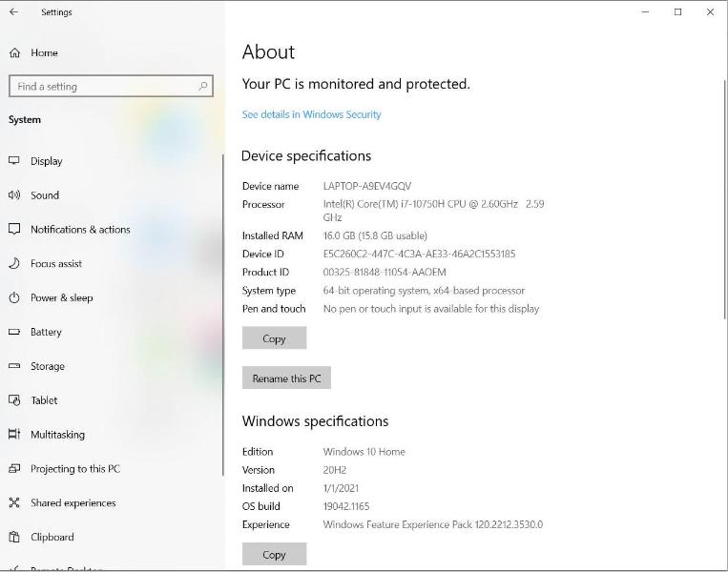Click the Windows Feature Experience Pack value

click(433, 524)
